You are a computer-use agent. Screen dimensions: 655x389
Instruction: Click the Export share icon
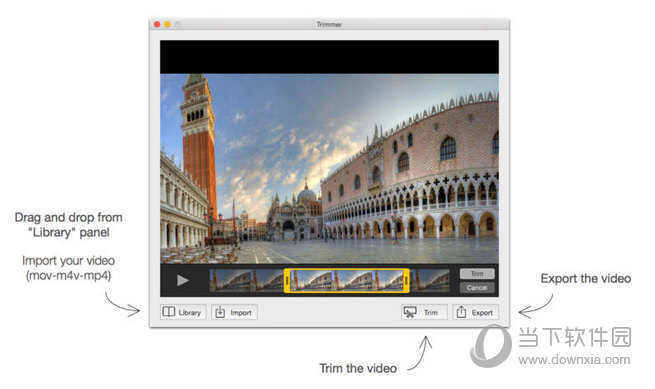(x=461, y=312)
